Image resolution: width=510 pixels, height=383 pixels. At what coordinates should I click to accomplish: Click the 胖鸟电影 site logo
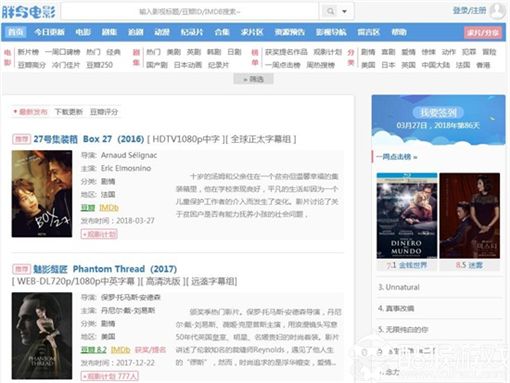(x=28, y=12)
